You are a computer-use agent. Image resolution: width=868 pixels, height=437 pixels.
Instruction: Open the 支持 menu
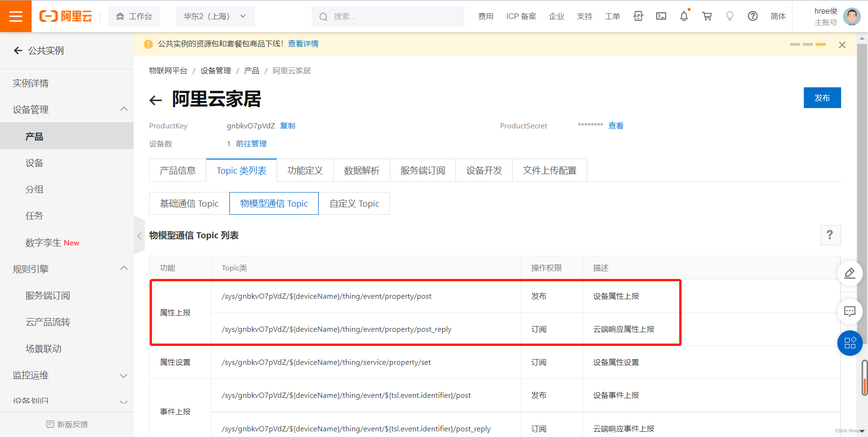(584, 17)
